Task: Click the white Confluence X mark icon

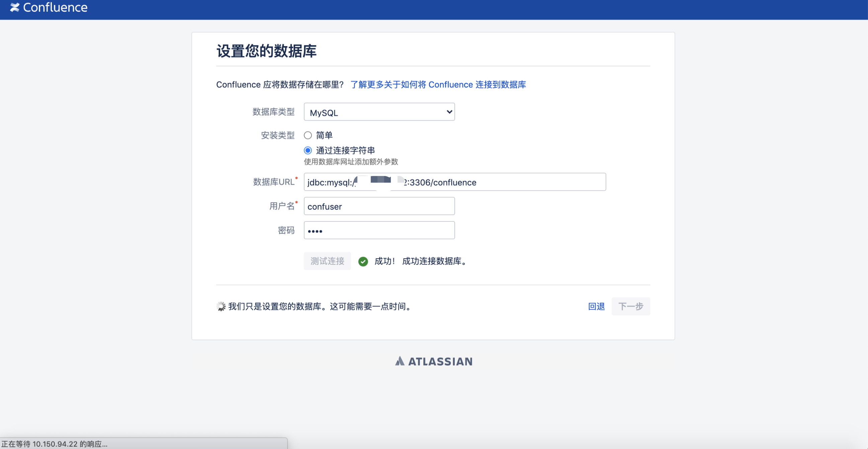Action: click(14, 7)
